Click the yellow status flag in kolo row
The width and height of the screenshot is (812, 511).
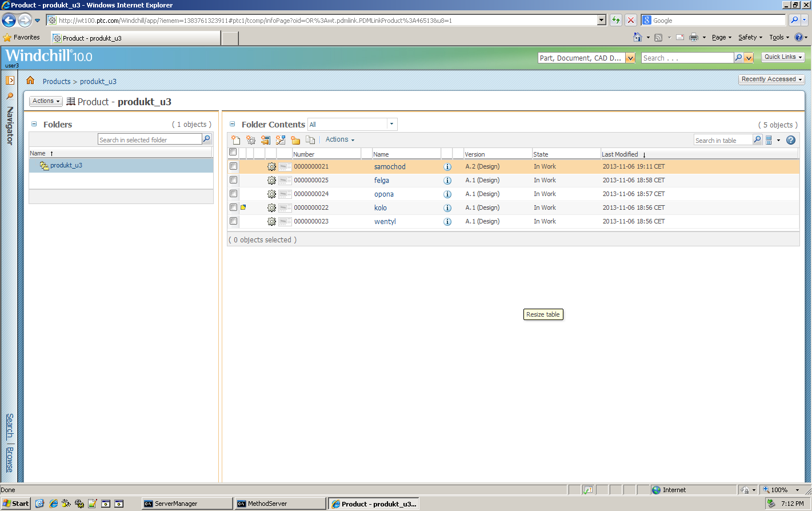243,207
